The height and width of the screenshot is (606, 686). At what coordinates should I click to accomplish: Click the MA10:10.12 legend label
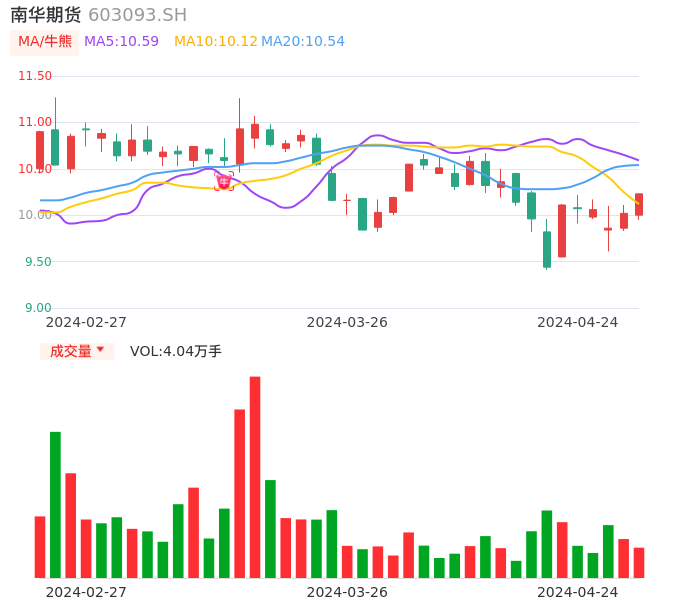click(x=215, y=42)
